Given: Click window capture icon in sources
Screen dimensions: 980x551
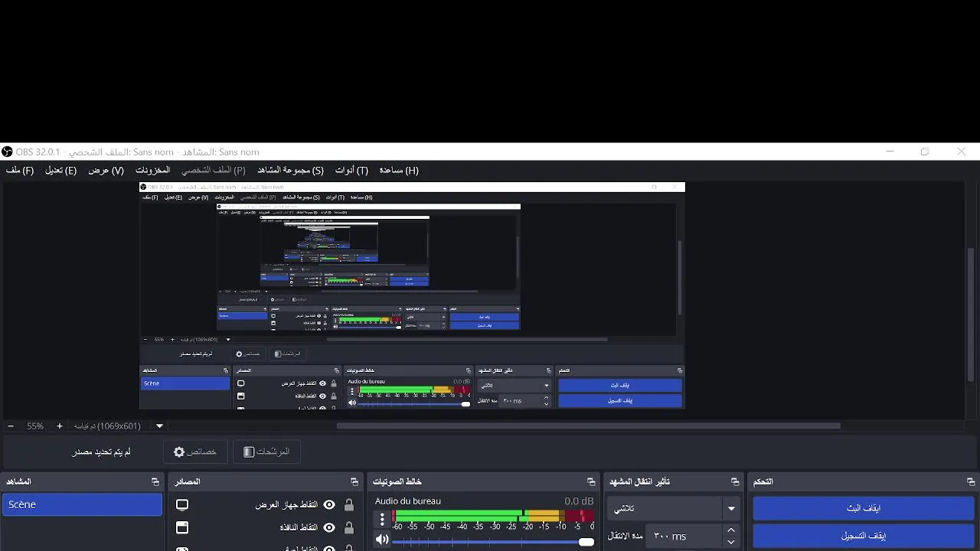Looking at the screenshot, I should pos(182,527).
